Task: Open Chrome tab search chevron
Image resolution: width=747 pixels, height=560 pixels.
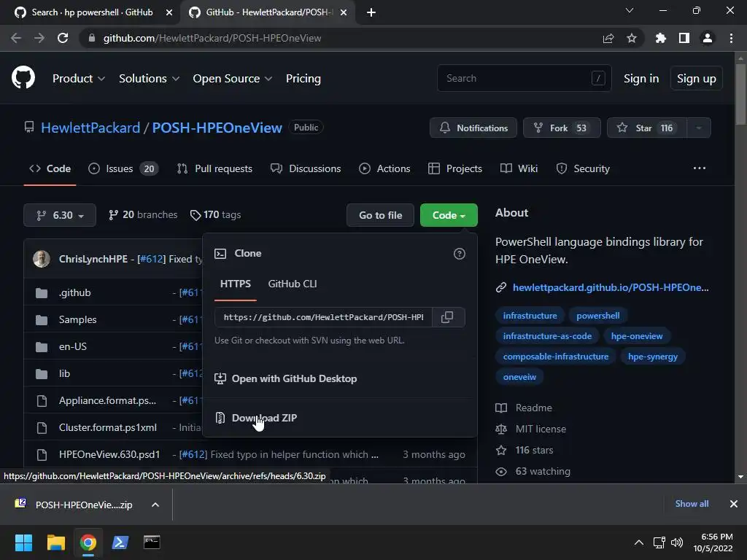Action: [630, 10]
